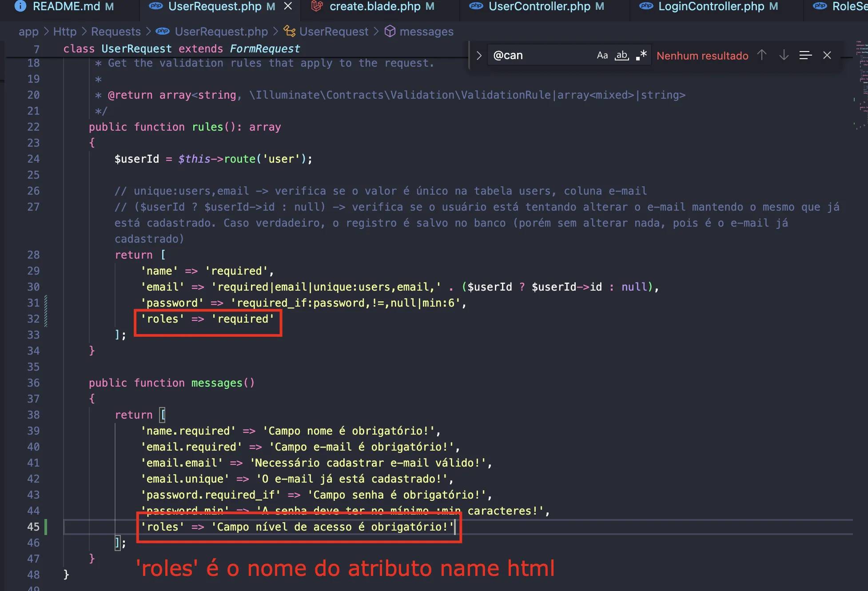Image resolution: width=868 pixels, height=591 pixels.
Task: Go to previous match arrow
Action: 762,55
